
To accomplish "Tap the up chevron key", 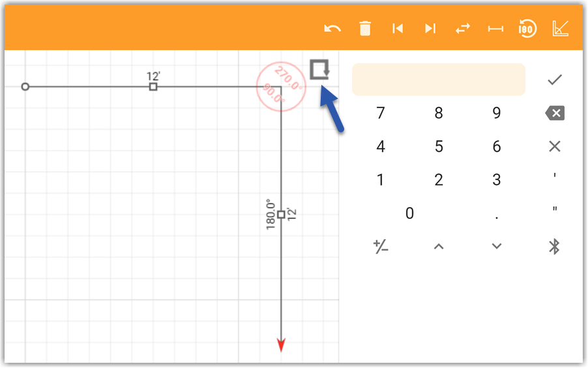I will 439,247.
